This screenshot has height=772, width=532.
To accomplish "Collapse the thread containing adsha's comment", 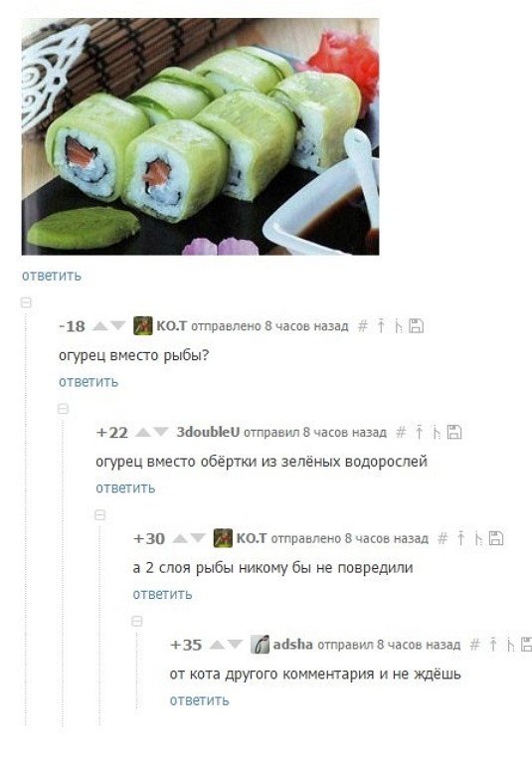I will [x=137, y=622].
